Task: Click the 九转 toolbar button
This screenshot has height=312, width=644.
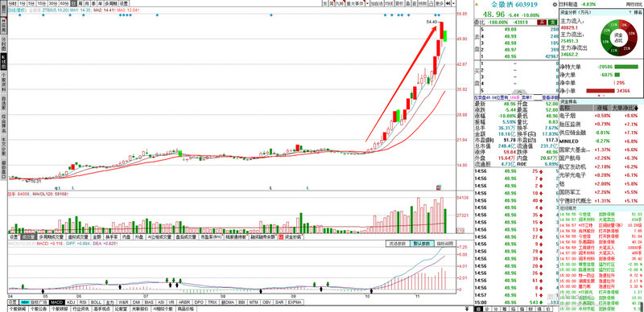Action: [x=339, y=3]
